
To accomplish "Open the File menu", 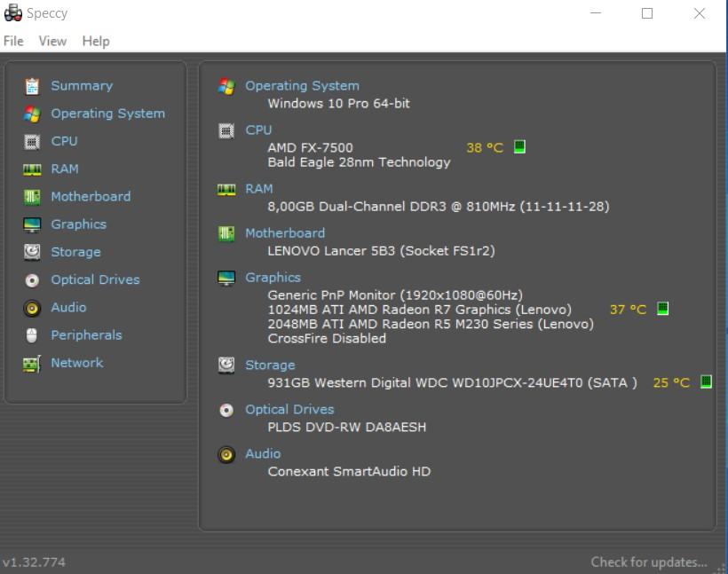I will pos(13,42).
